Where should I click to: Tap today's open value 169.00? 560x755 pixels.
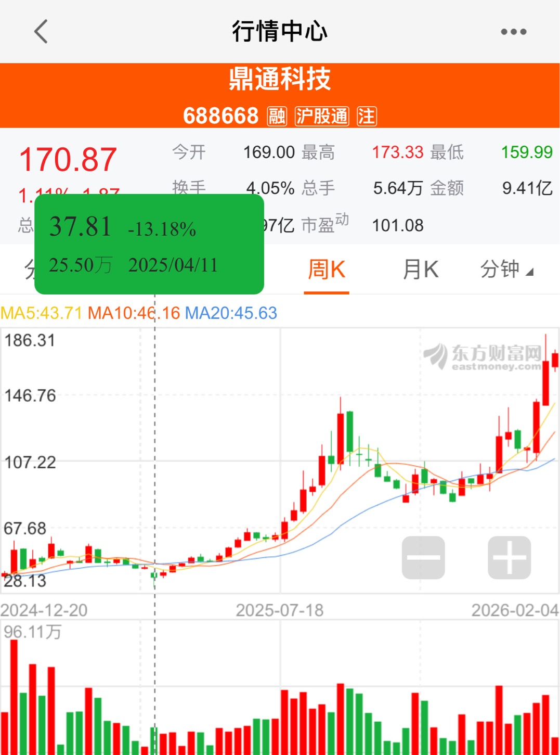click(269, 152)
